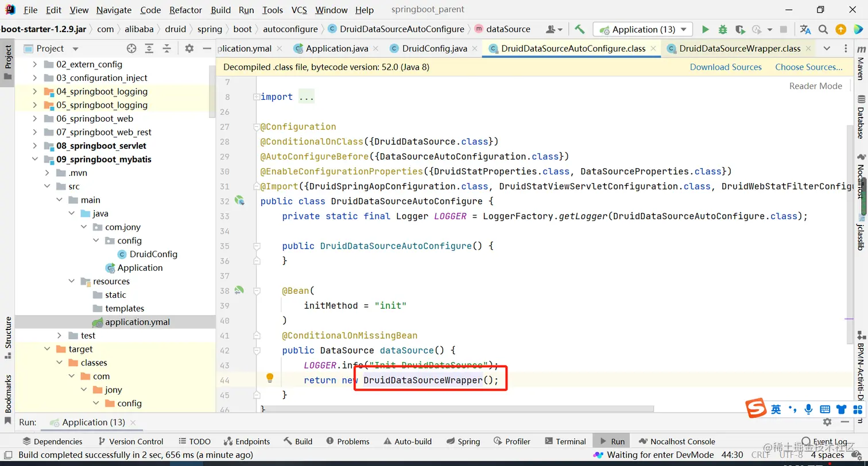Switch to the DruidConfig.java tab
Viewport: 868px width, 466px height.
[x=435, y=49]
